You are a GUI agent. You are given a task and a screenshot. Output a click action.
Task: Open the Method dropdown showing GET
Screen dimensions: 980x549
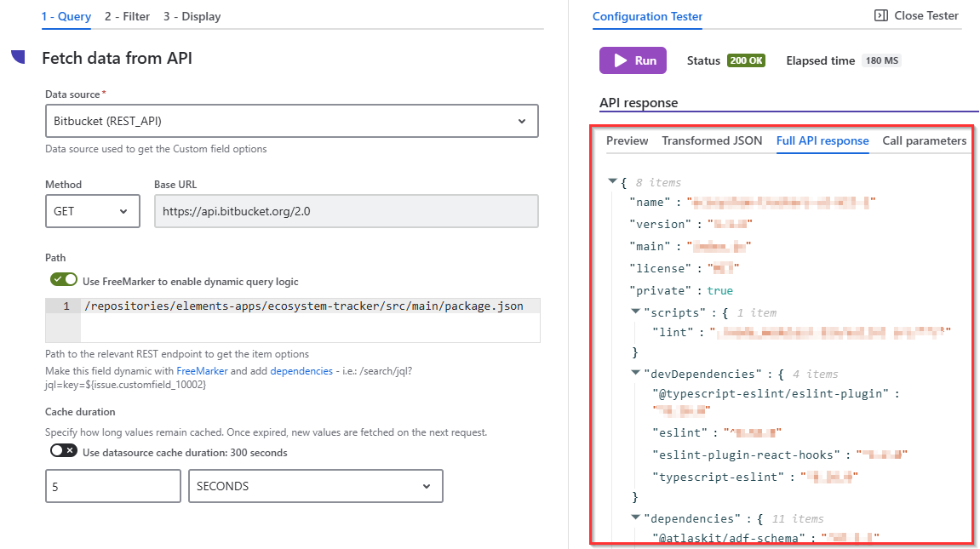[93, 211]
